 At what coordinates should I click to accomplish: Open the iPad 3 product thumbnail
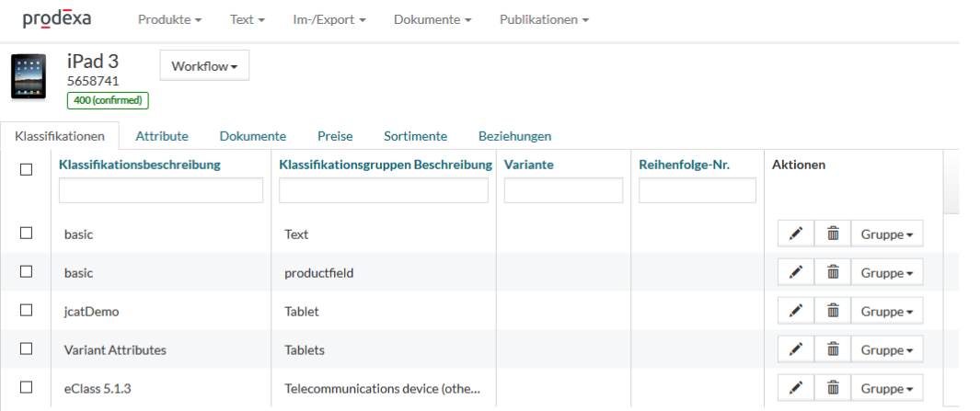tap(29, 77)
